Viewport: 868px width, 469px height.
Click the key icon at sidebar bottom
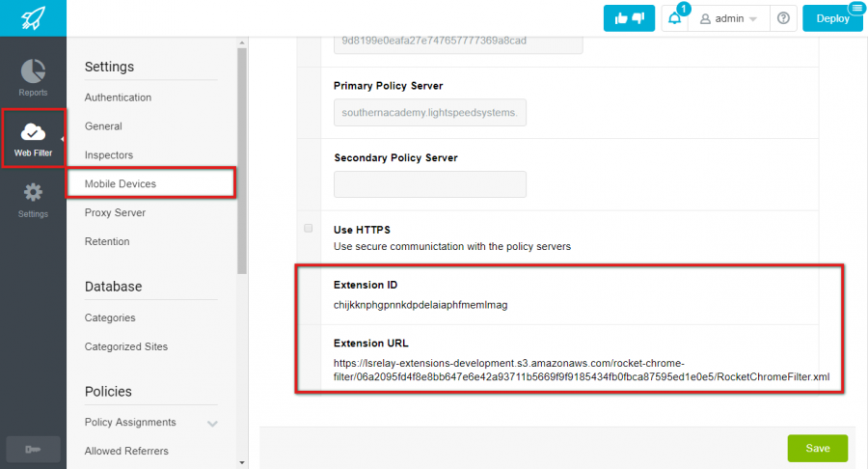[x=33, y=449]
